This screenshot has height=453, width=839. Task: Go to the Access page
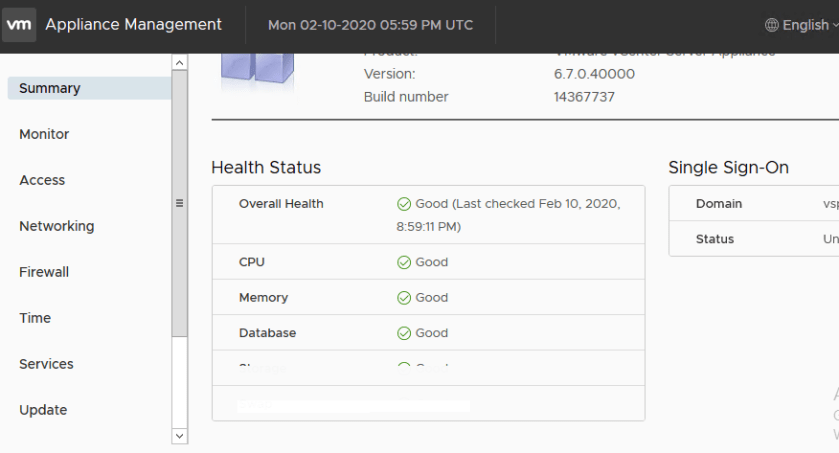[42, 180]
